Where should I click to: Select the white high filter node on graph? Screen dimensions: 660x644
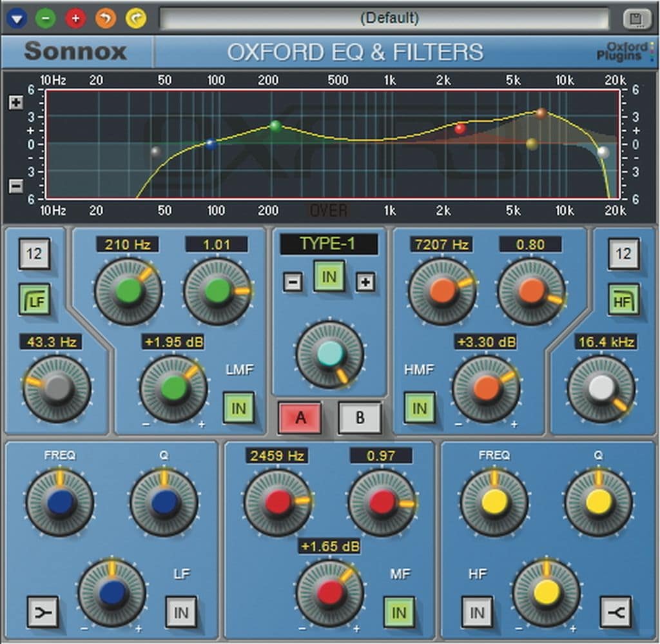pos(603,151)
